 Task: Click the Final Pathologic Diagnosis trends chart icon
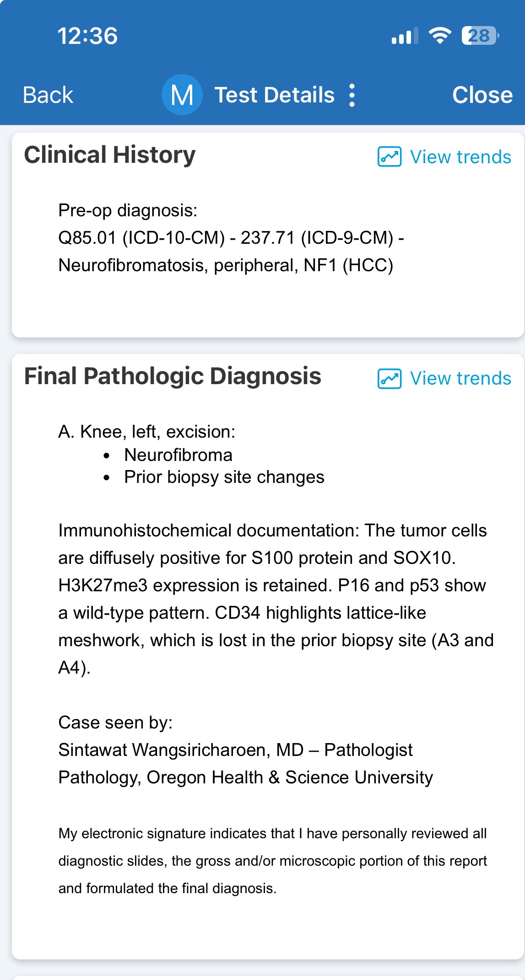(390, 379)
